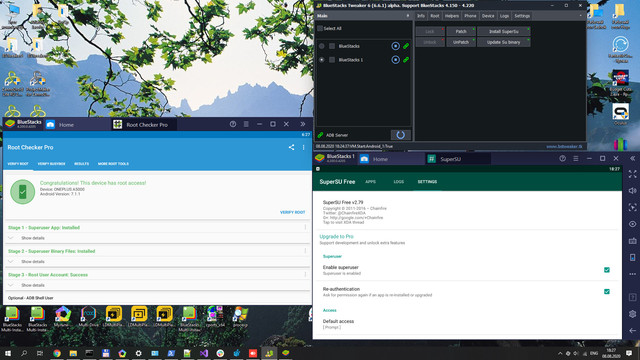
Task: Pin the Main panel in Tweaker
Action: click(407, 16)
